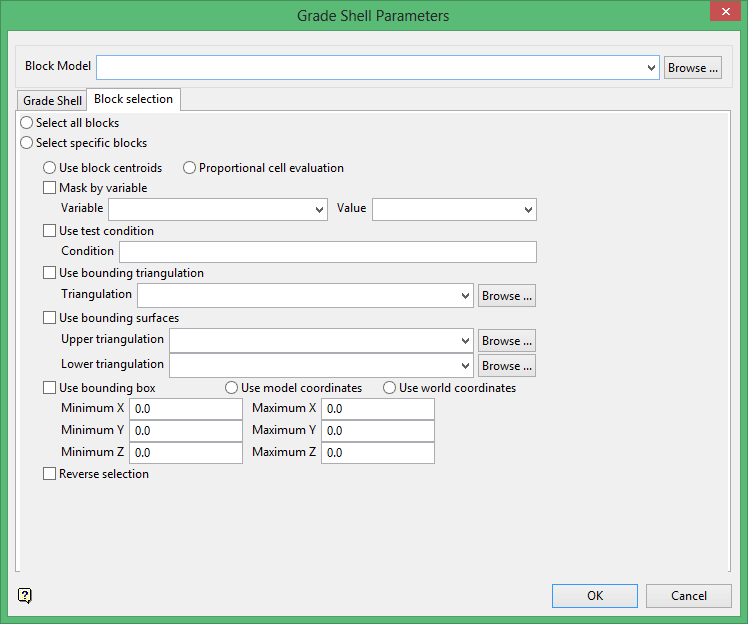Select all blocks radio option
This screenshot has width=748, height=624.
click(x=27, y=123)
